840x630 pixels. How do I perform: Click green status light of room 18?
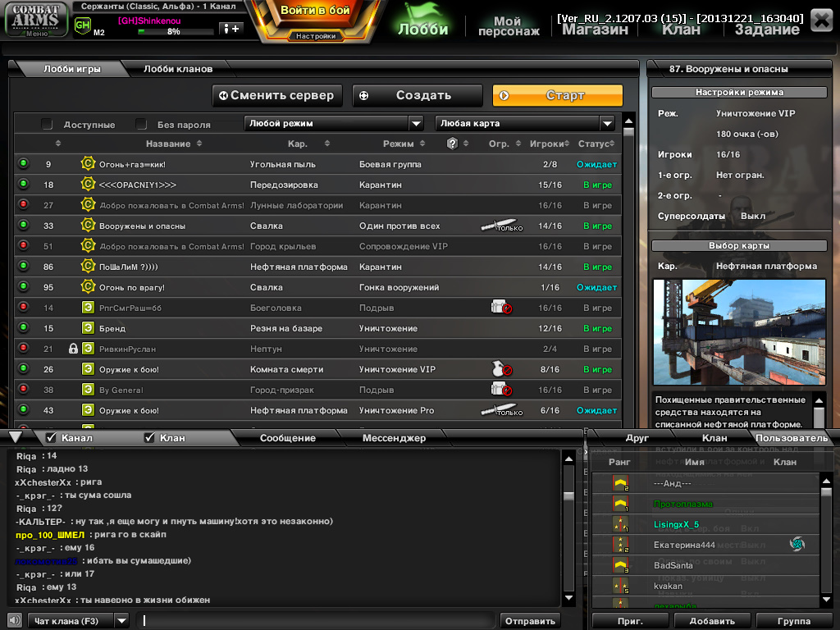coord(23,184)
